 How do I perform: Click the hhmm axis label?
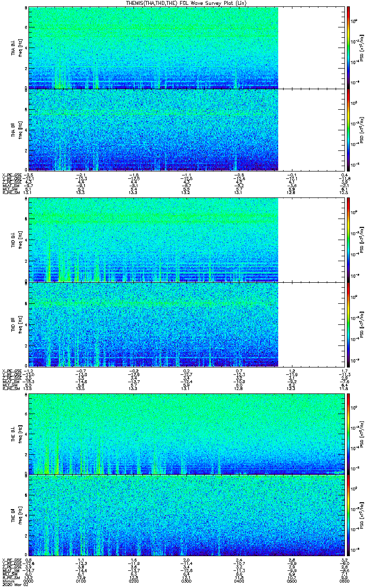pyautogui.click(x=7, y=581)
